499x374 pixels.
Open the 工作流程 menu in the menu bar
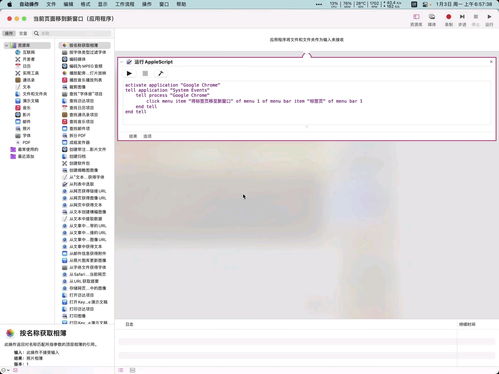(125, 4)
